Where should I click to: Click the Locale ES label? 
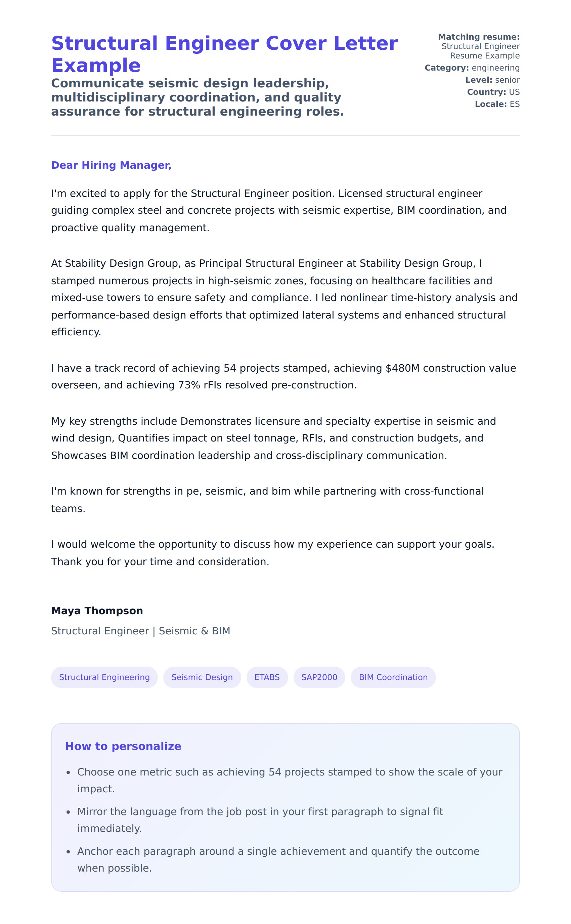[497, 104]
